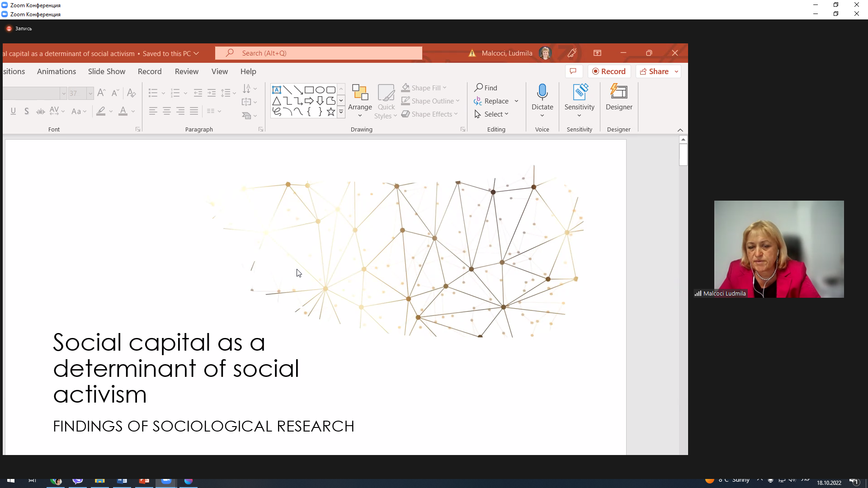This screenshot has height=488, width=868.
Task: Click Windows Start button
Action: click(x=11, y=481)
